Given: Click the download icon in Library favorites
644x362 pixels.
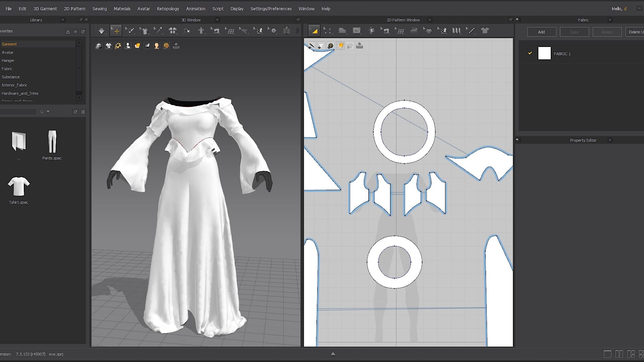Looking at the screenshot, I should (68, 32).
